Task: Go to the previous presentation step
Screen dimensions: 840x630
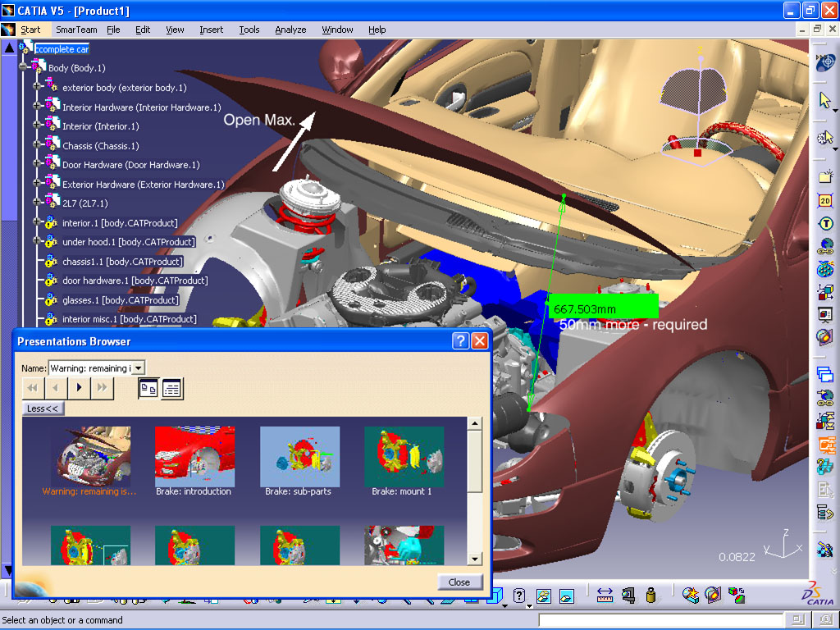Action: coord(56,387)
